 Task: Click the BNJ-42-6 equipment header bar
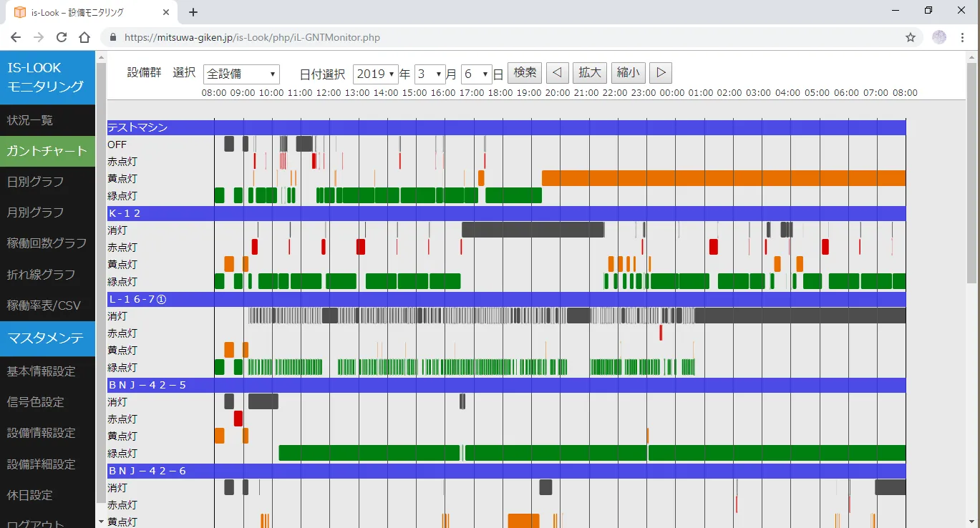(x=506, y=471)
